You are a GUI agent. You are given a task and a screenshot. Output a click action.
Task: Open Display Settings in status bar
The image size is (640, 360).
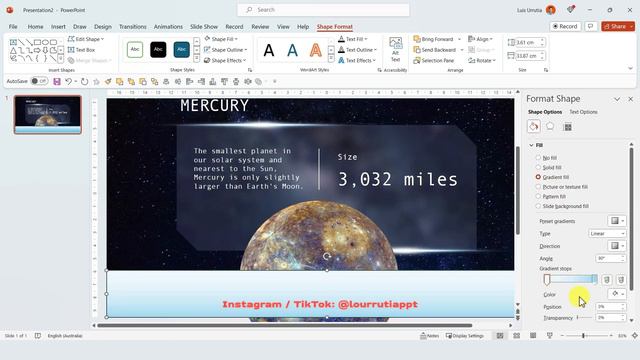464,336
